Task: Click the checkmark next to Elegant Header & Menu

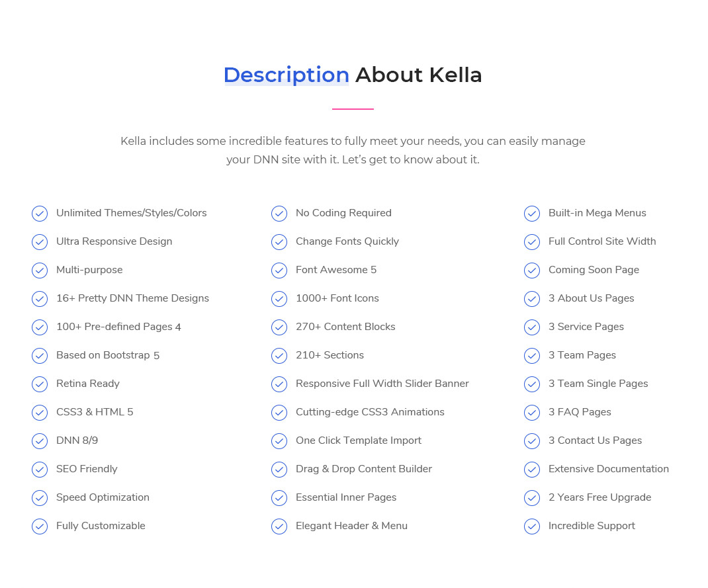Action: [x=279, y=526]
